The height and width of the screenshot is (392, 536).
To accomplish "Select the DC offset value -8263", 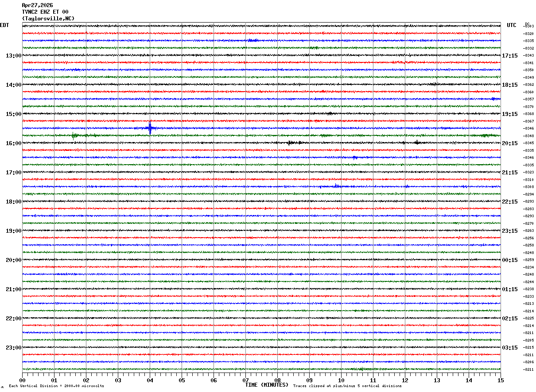I will point(529,231).
